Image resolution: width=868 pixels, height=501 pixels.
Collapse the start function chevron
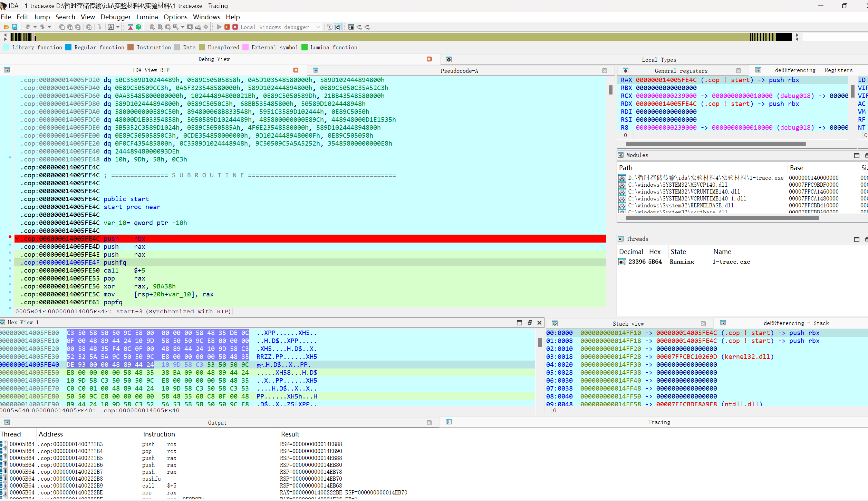pos(17,238)
